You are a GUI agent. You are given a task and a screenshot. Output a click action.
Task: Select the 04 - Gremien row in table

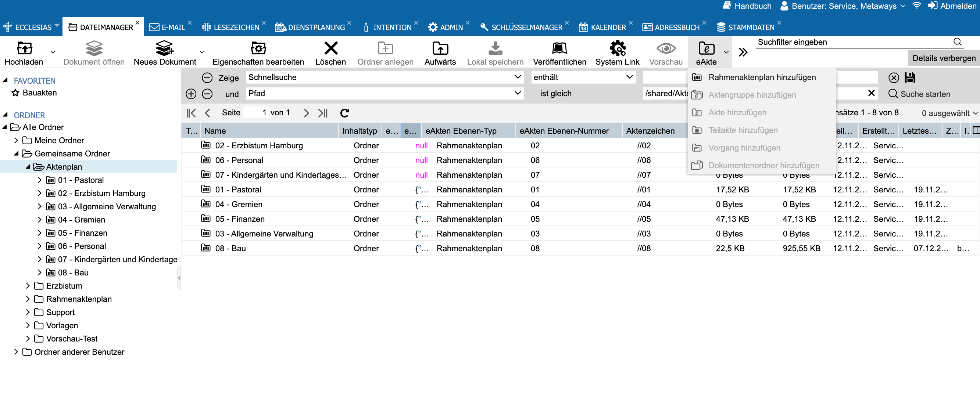pyautogui.click(x=580, y=205)
